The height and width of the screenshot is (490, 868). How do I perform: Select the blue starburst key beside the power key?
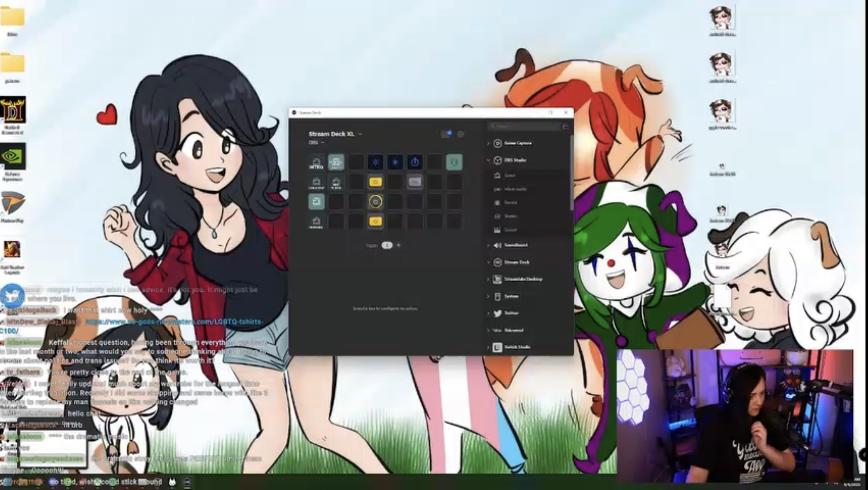point(395,162)
